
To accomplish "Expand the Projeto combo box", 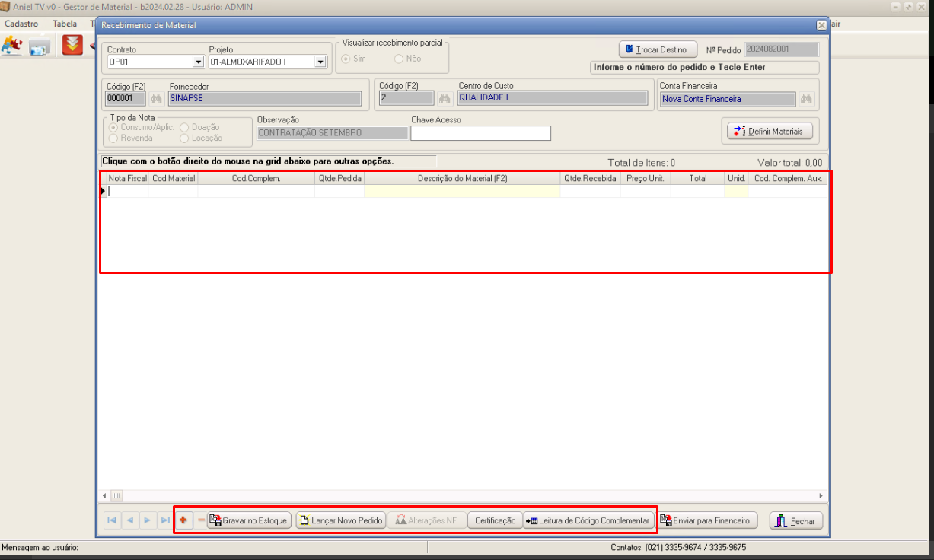I will 320,62.
